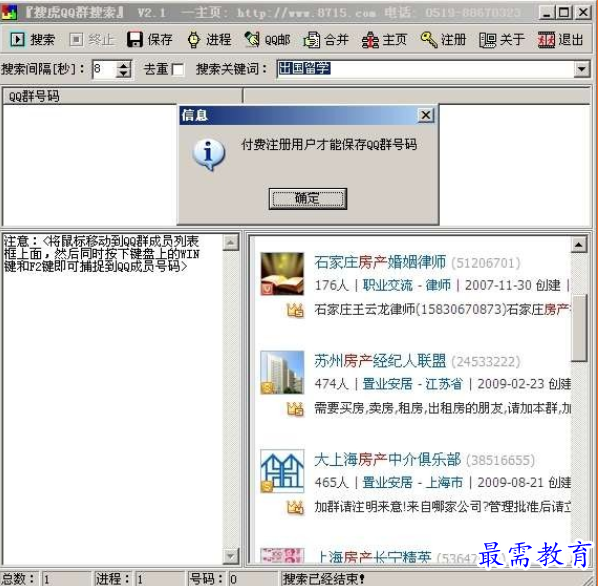Open the 苏州房产经纪人联盟 group link

(x=380, y=361)
